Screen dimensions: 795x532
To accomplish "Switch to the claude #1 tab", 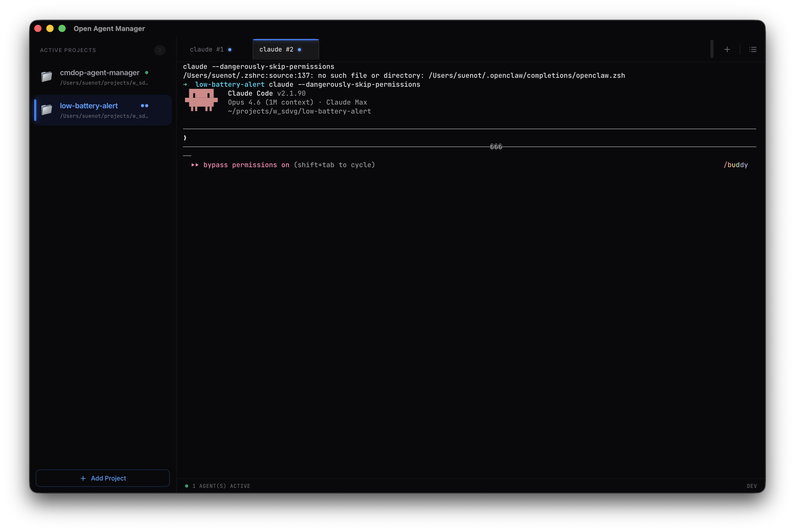I will (207, 49).
